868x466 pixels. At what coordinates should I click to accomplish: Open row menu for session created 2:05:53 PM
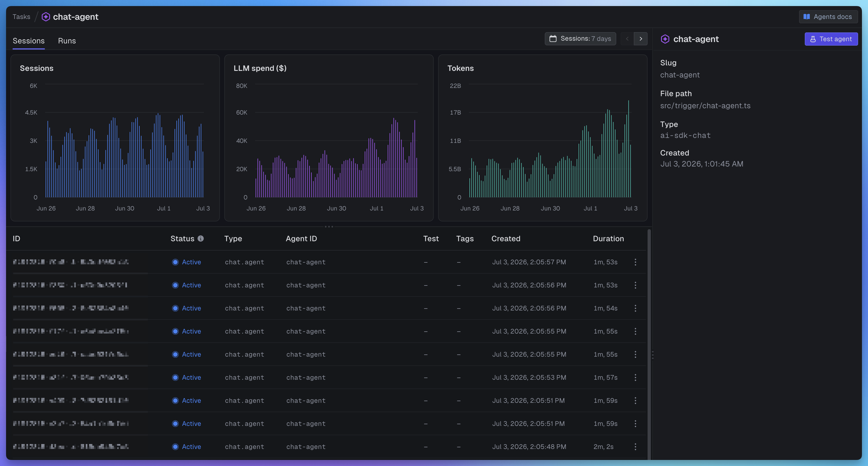click(635, 377)
